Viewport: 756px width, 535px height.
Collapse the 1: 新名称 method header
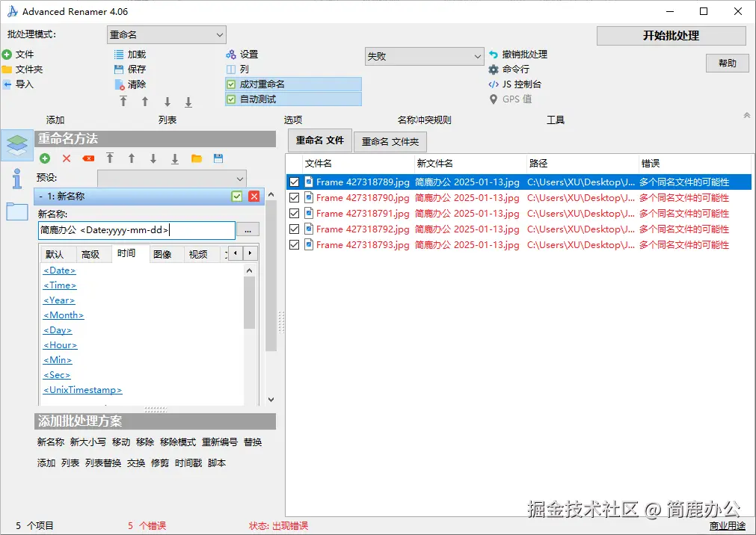[41, 197]
